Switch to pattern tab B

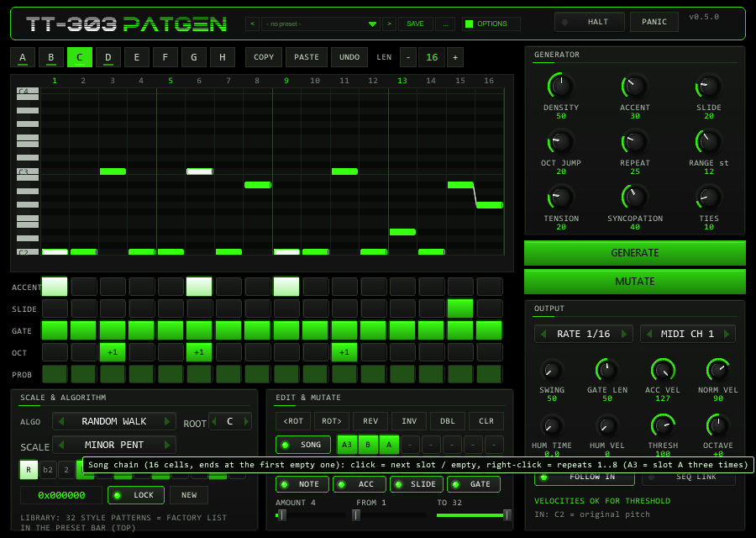click(x=51, y=57)
